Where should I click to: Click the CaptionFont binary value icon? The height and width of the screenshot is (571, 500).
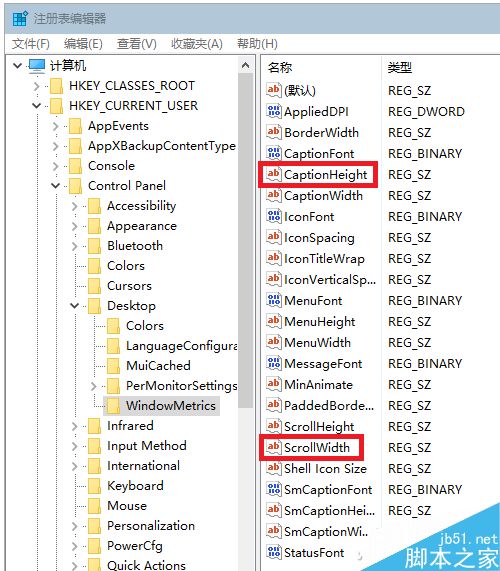pos(273,153)
